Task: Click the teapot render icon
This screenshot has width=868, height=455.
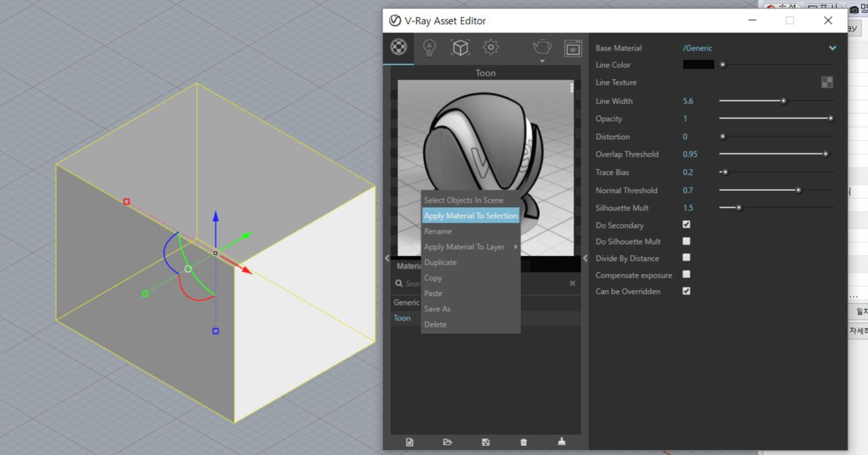Action: (x=542, y=47)
